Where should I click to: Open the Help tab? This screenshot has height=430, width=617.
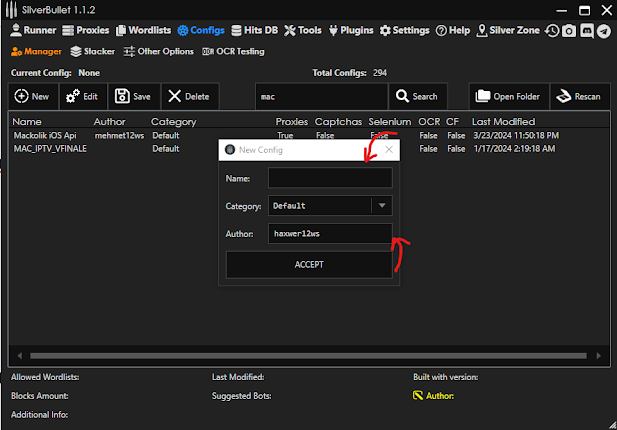coord(453,30)
